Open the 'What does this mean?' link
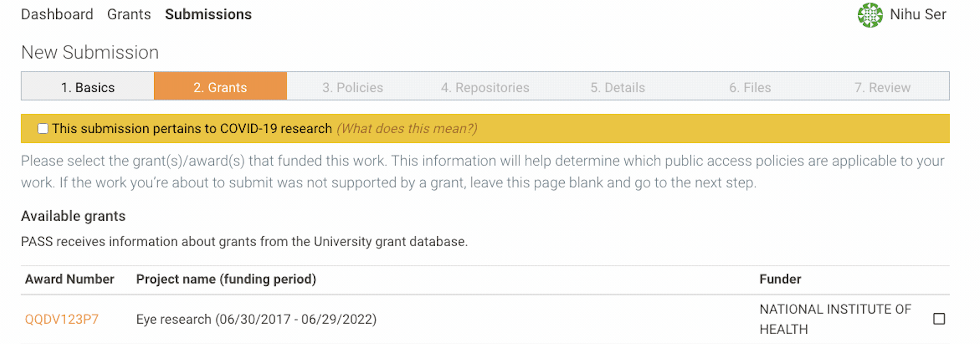This screenshot has width=980, height=344. (x=407, y=128)
